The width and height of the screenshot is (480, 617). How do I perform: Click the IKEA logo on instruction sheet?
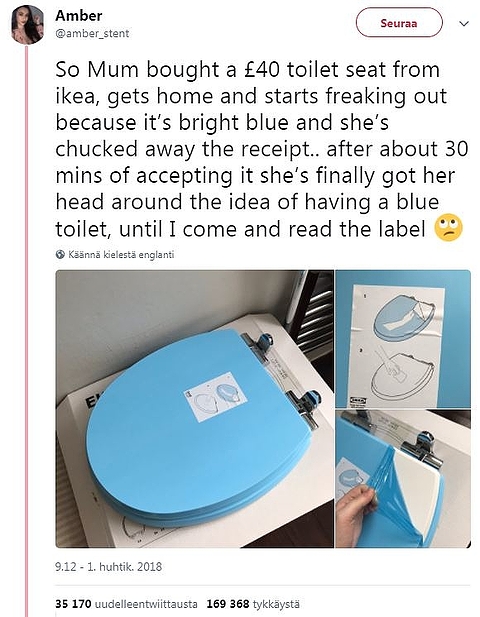[x=358, y=400]
